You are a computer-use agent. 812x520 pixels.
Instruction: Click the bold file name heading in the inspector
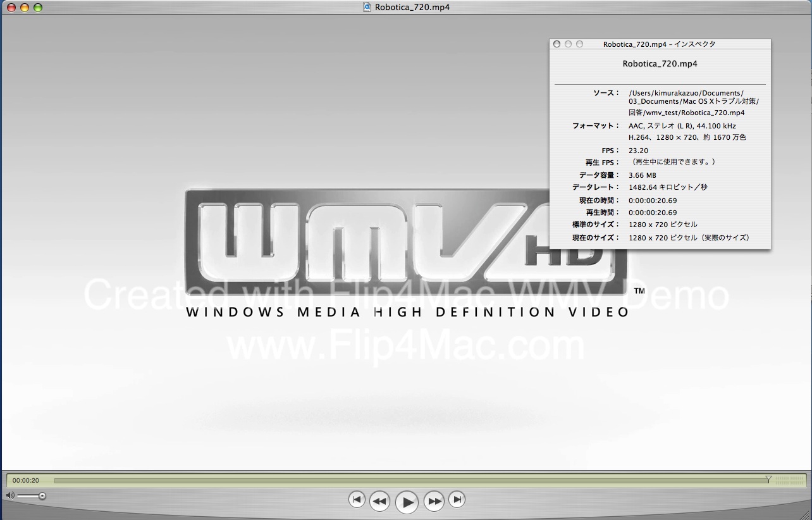pos(660,64)
